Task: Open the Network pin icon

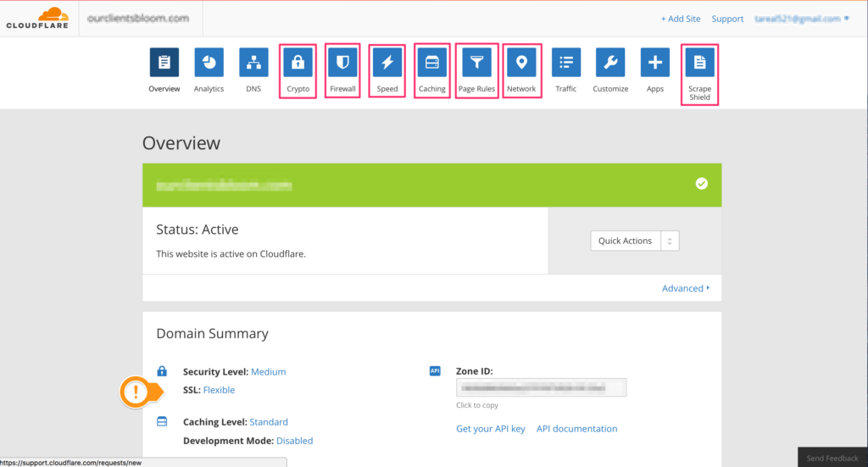Action: coord(521,62)
